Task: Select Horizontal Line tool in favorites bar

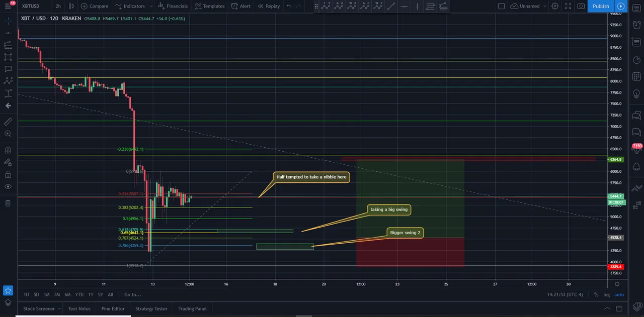Action: coord(404,6)
